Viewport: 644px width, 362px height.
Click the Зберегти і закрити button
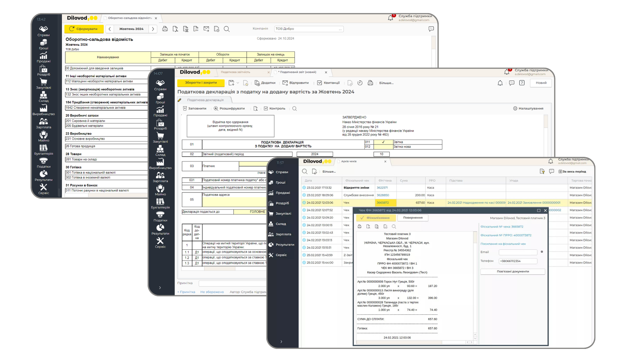pyautogui.click(x=201, y=82)
